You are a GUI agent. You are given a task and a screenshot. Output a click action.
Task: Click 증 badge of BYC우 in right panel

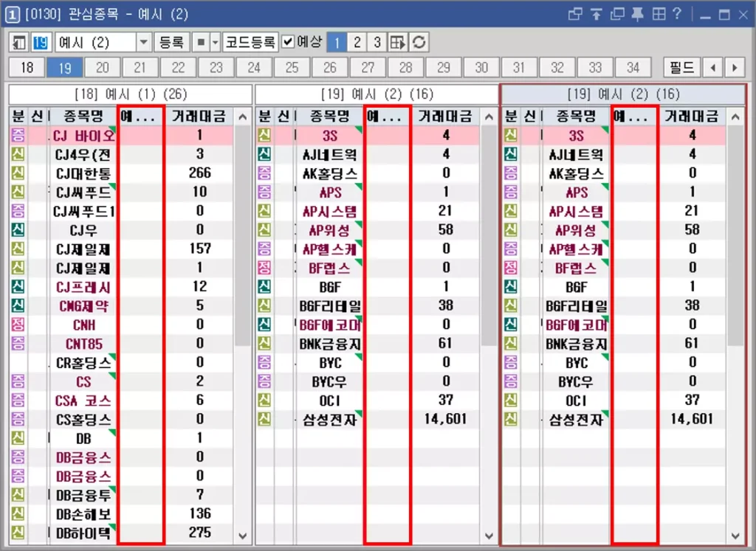click(511, 381)
